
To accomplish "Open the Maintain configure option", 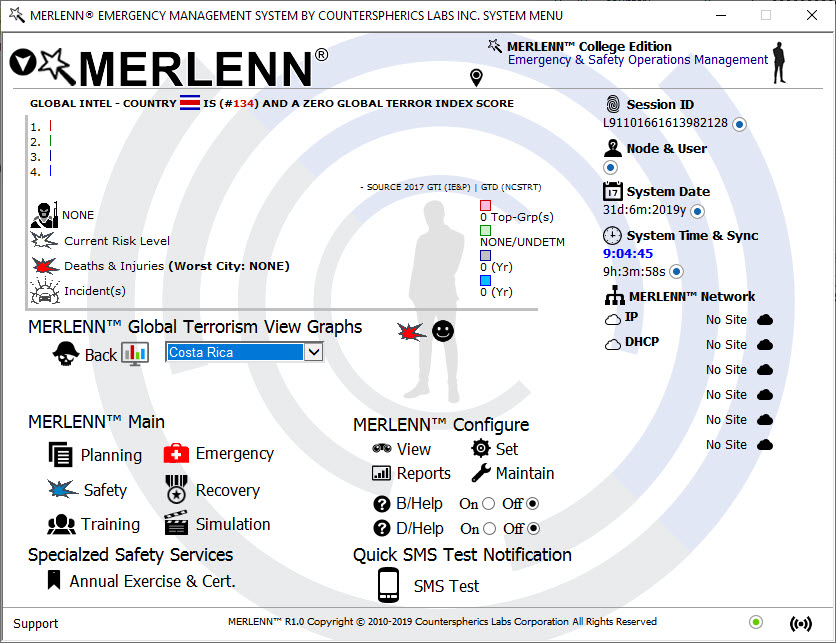I will (525, 473).
